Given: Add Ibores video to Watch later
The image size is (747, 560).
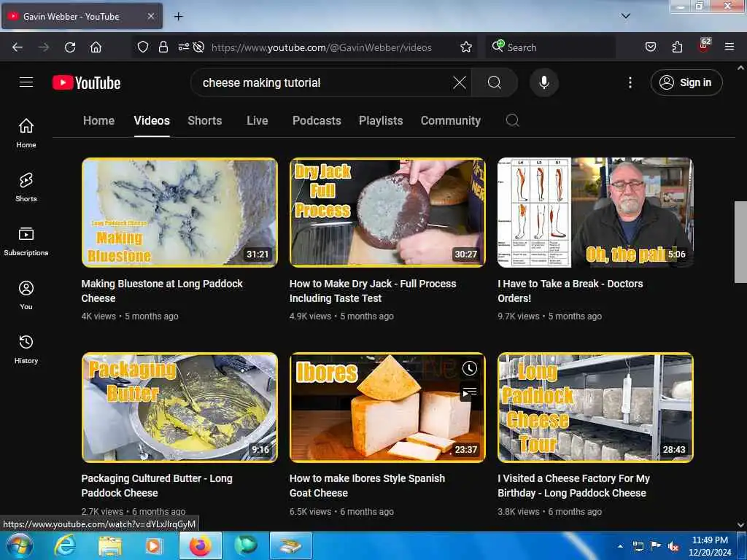Looking at the screenshot, I should 469,368.
